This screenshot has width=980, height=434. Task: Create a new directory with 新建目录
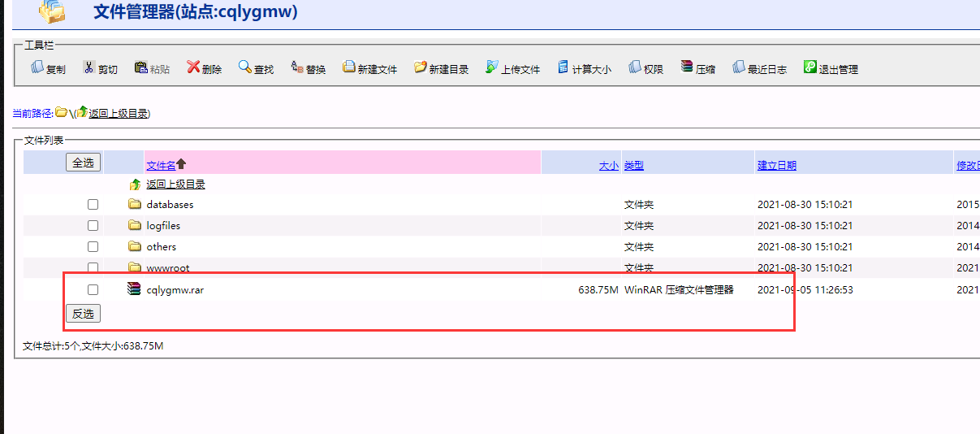pos(420,68)
